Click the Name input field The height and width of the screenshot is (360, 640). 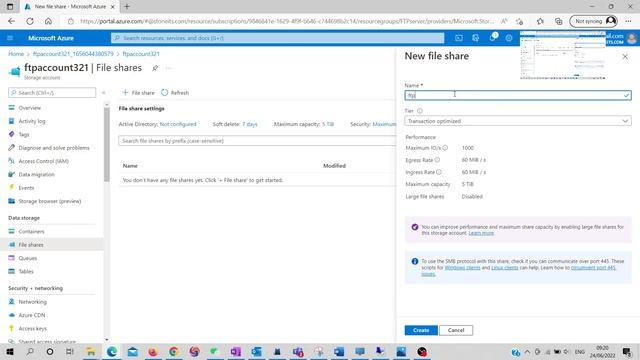click(x=518, y=95)
